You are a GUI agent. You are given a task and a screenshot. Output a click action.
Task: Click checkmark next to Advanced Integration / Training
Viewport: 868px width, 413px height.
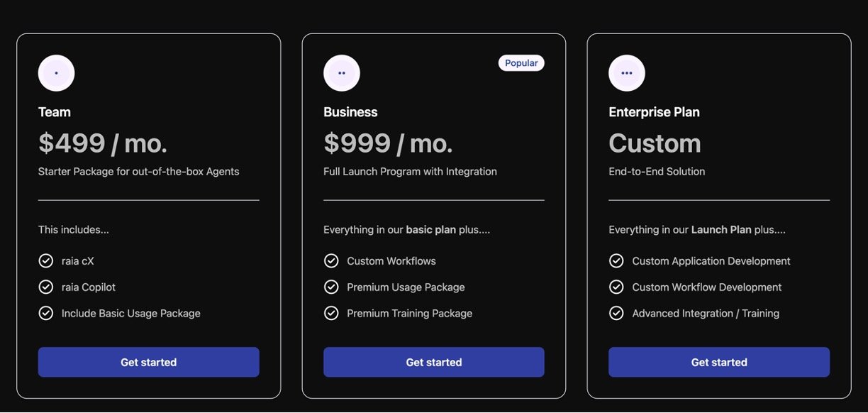point(616,314)
